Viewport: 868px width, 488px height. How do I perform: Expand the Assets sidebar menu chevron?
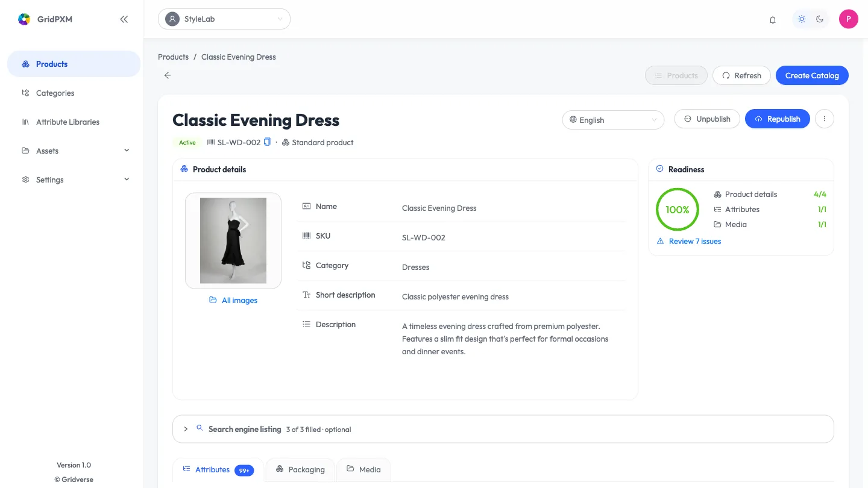tap(127, 151)
